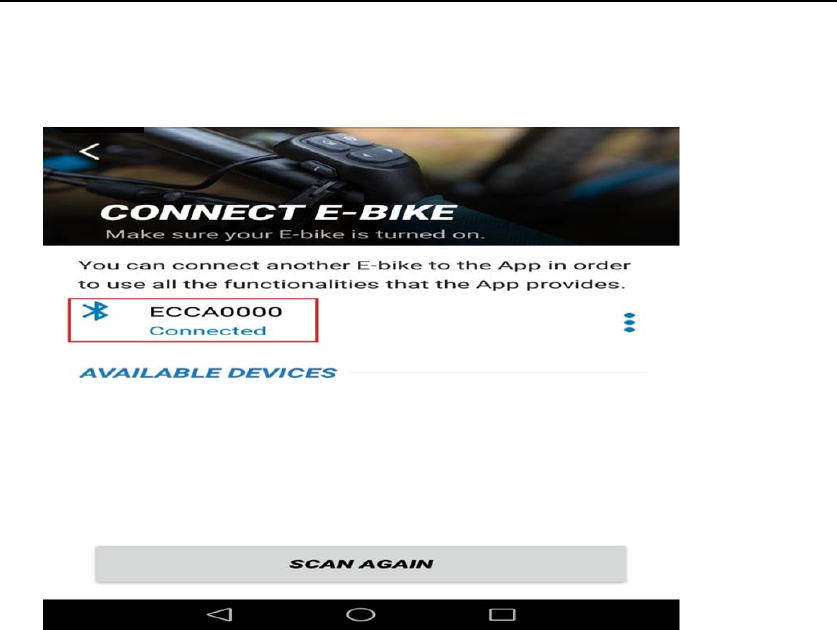837x630 pixels.
Task: Tap the empty list under Available Devices
Action: coord(361,459)
